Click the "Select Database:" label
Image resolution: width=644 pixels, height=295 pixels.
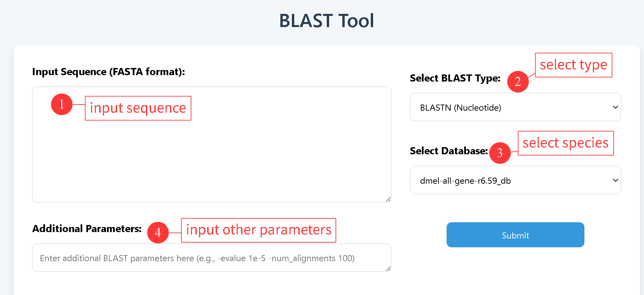449,151
